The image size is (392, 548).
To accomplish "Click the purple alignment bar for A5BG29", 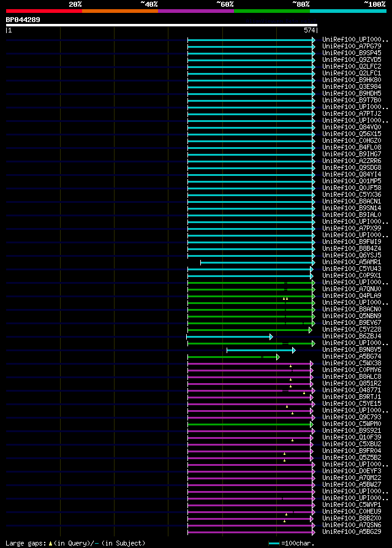I will (x=251, y=532).
